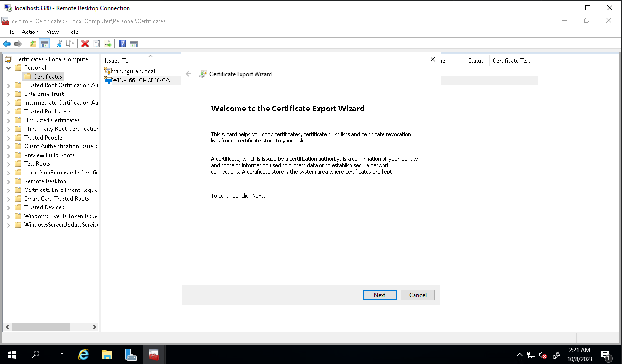Toggle Show/Hide Console Tree toolbar button

tap(44, 44)
